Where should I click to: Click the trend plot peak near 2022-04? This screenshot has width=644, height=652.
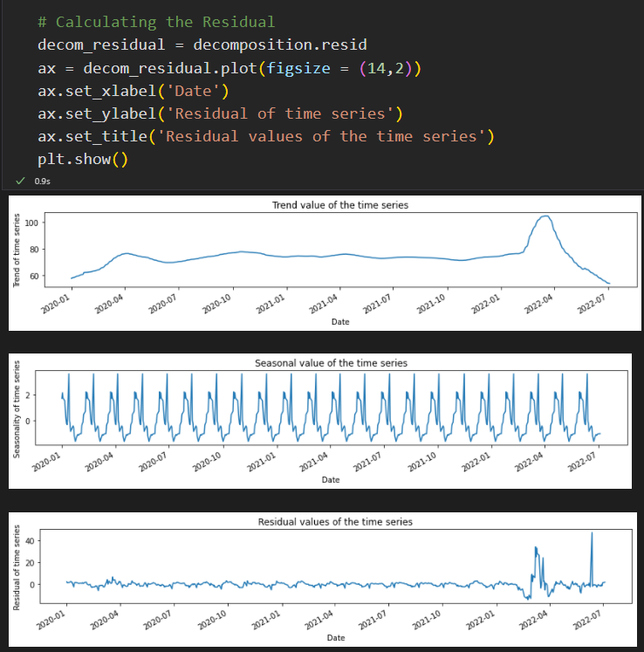(x=545, y=216)
